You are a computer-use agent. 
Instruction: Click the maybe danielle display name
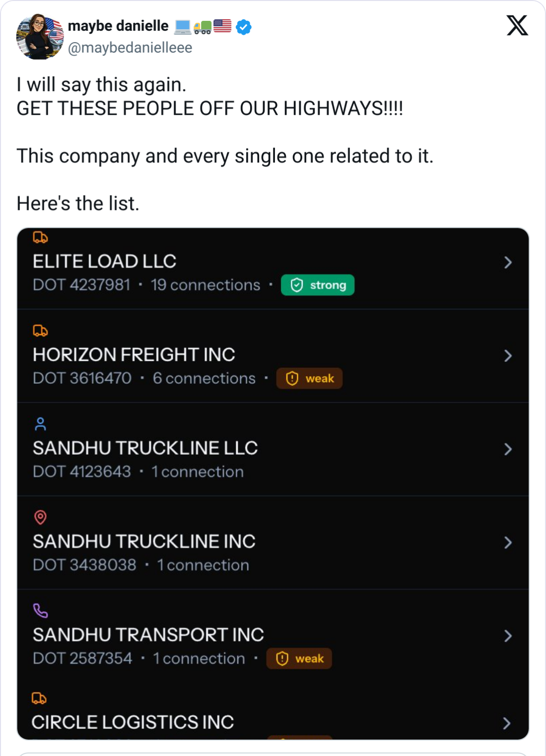coord(118,26)
